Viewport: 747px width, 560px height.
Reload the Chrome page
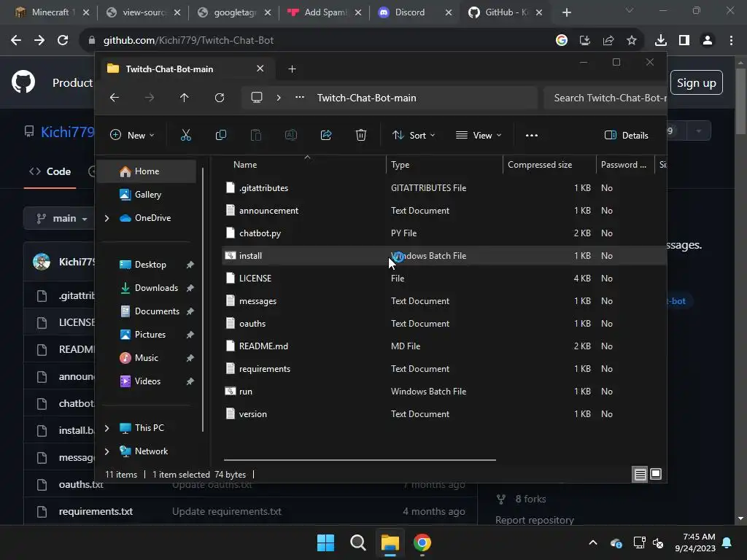(x=63, y=41)
